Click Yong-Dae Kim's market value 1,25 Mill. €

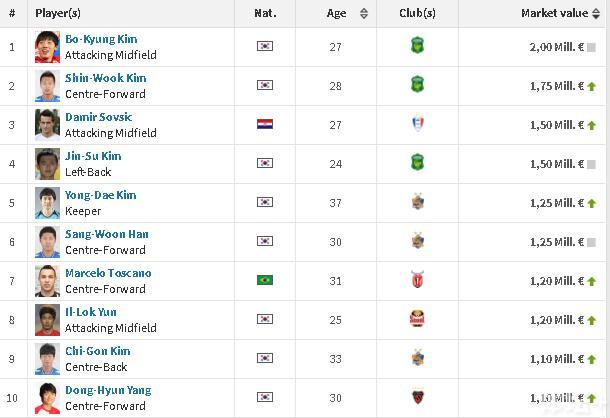click(x=556, y=203)
